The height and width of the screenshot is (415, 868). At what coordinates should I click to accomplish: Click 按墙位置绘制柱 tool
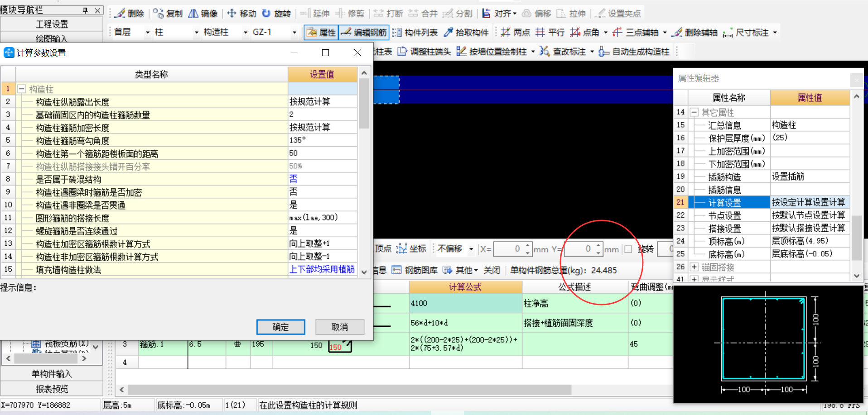click(x=492, y=51)
